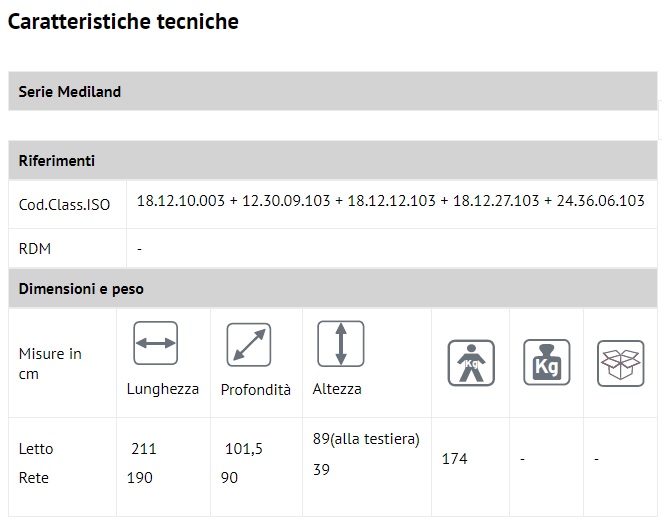The width and height of the screenshot is (662, 517).
Task: Click the Letto row label
Action: (36, 449)
